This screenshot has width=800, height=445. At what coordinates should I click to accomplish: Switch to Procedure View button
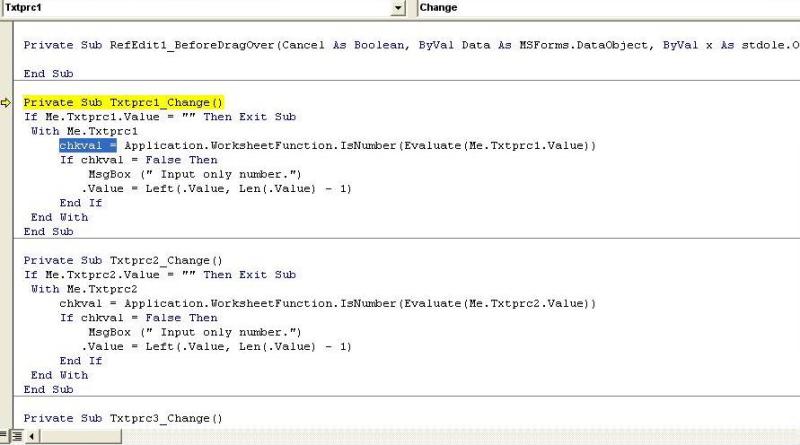pyautogui.click(x=5, y=437)
